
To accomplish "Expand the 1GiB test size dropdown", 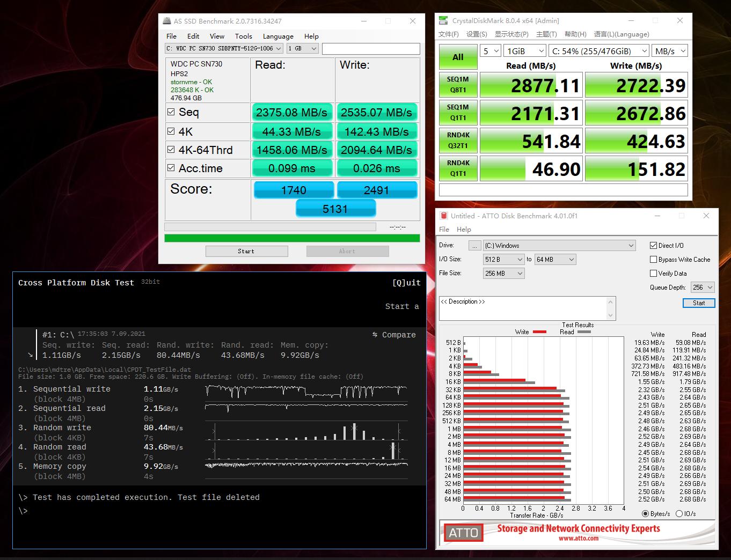I will pos(525,51).
